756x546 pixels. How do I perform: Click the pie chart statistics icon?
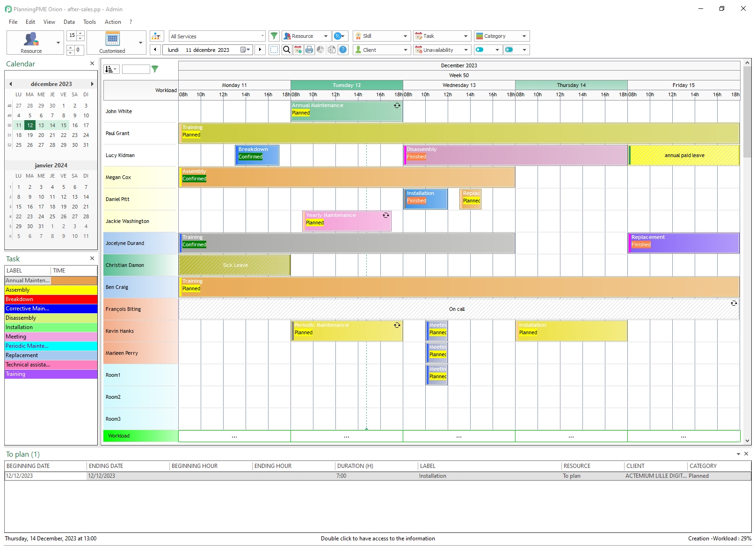[320, 50]
